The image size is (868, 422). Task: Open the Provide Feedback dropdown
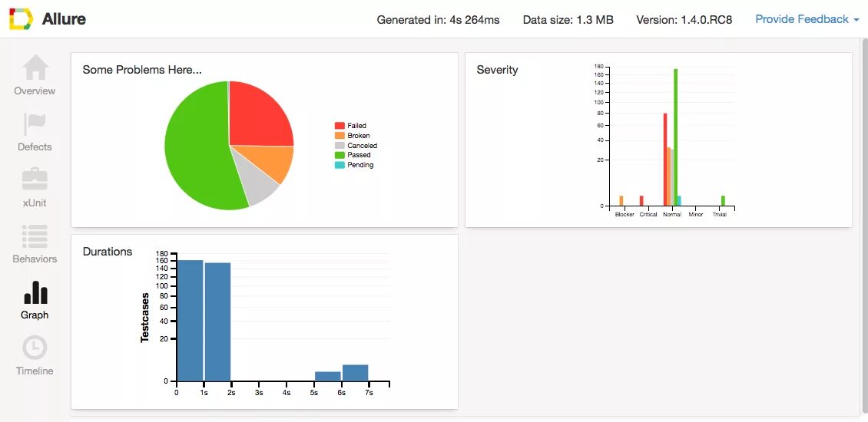(x=807, y=19)
